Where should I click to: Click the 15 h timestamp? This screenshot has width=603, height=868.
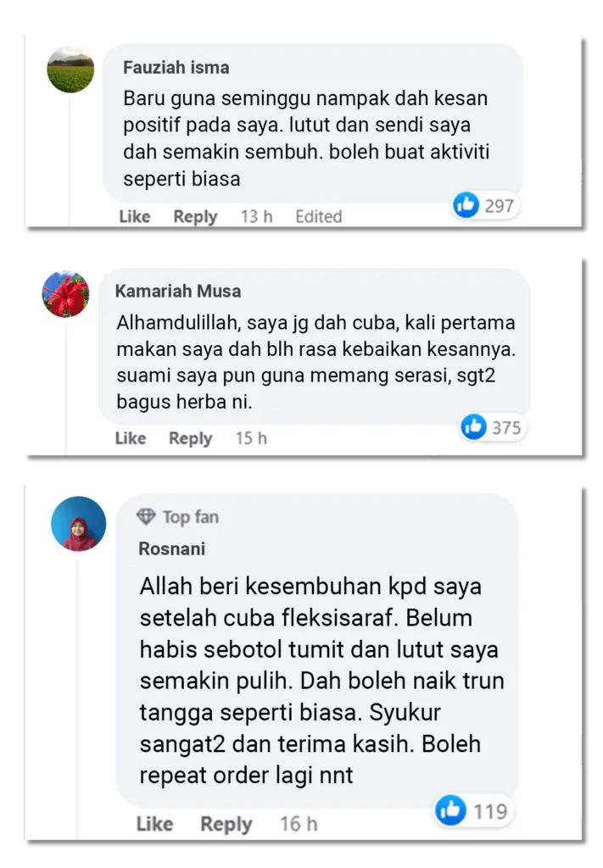pos(251,438)
